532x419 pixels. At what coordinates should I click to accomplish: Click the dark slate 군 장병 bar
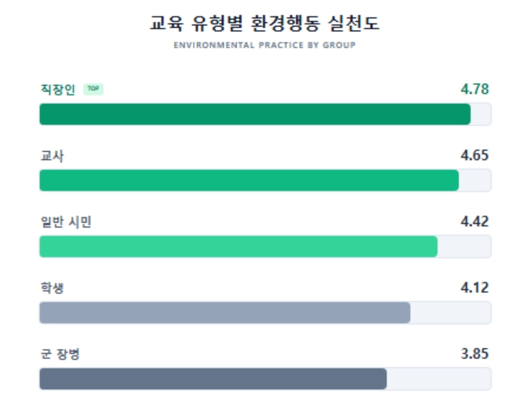click(212, 379)
